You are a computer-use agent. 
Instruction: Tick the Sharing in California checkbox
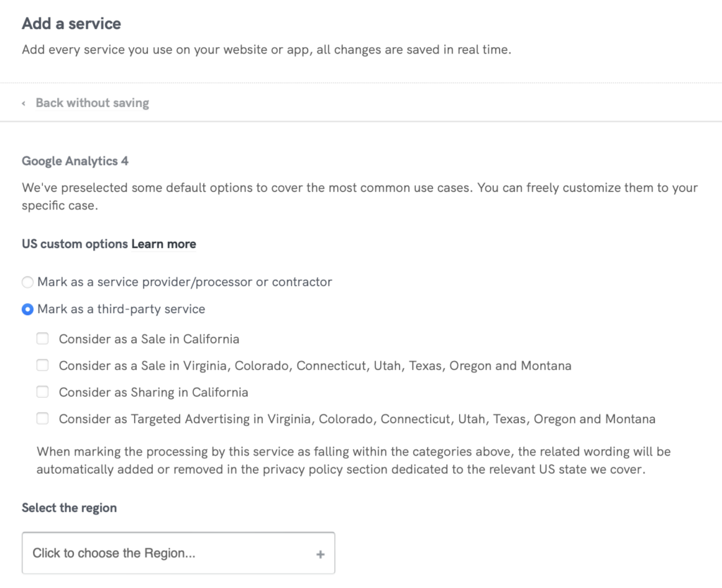pos(43,392)
